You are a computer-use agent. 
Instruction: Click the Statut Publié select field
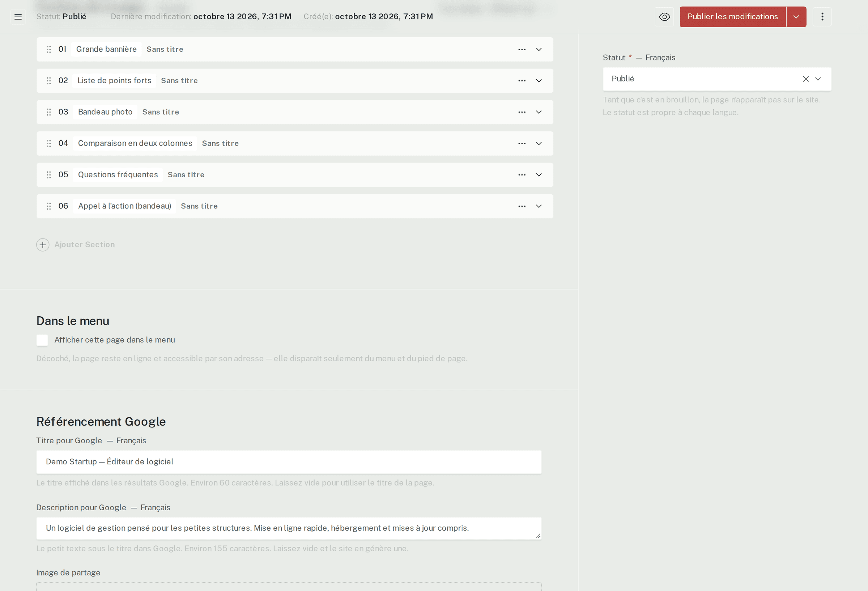(717, 79)
